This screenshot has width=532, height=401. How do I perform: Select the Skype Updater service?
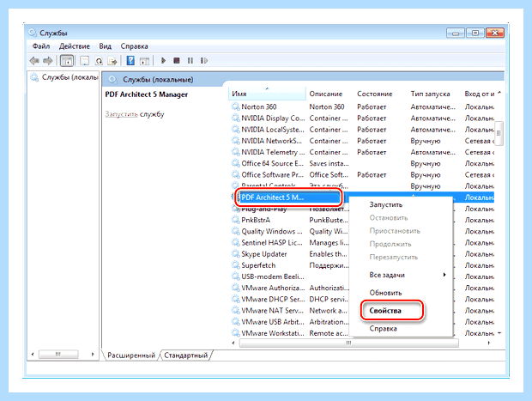(x=264, y=254)
